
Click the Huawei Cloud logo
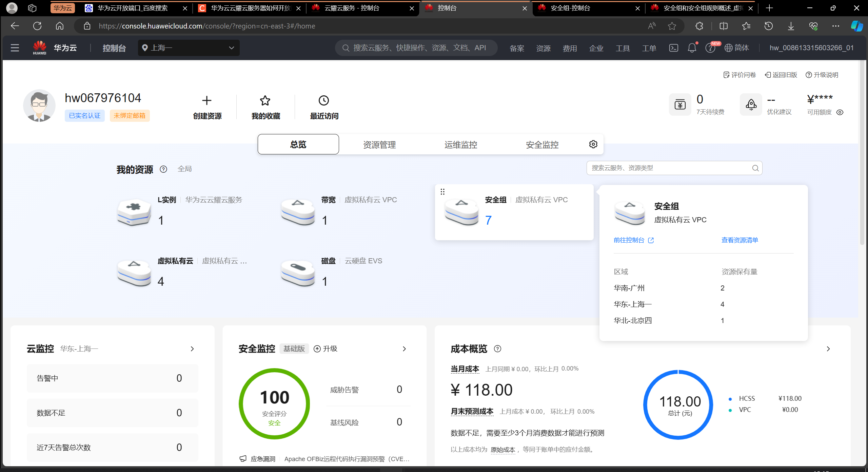40,48
